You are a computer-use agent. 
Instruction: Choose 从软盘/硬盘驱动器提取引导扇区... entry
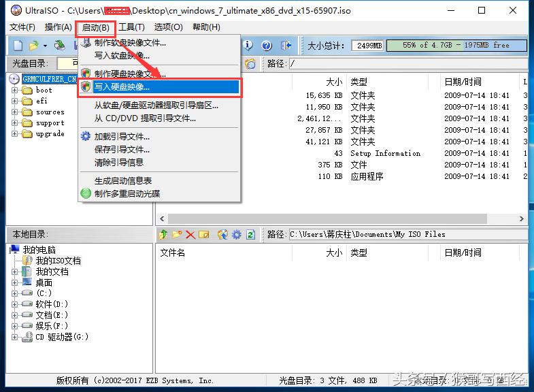point(159,105)
